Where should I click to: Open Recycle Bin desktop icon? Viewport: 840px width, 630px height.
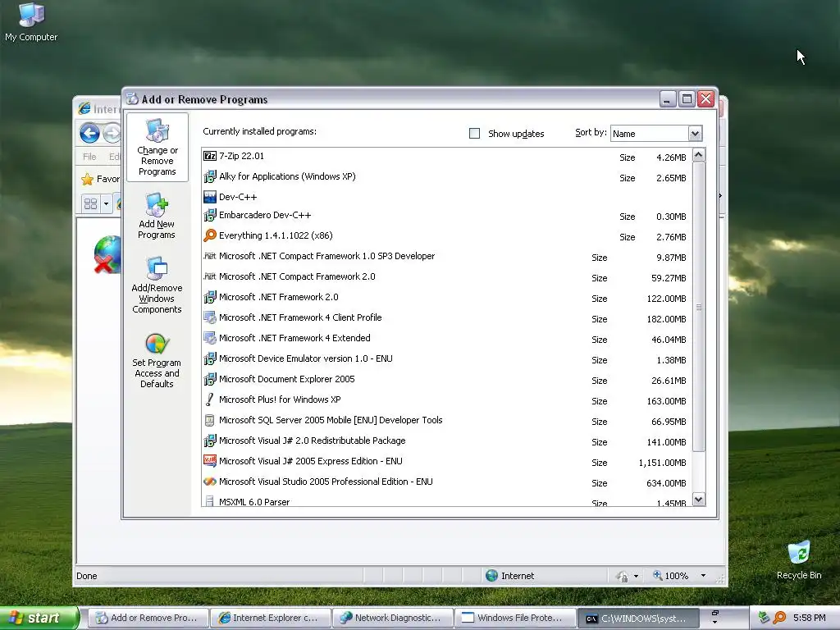tap(799, 559)
